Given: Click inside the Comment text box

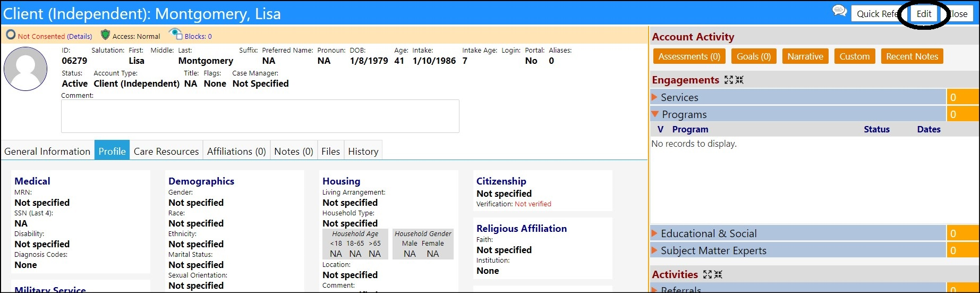Looking at the screenshot, I should [260, 116].
